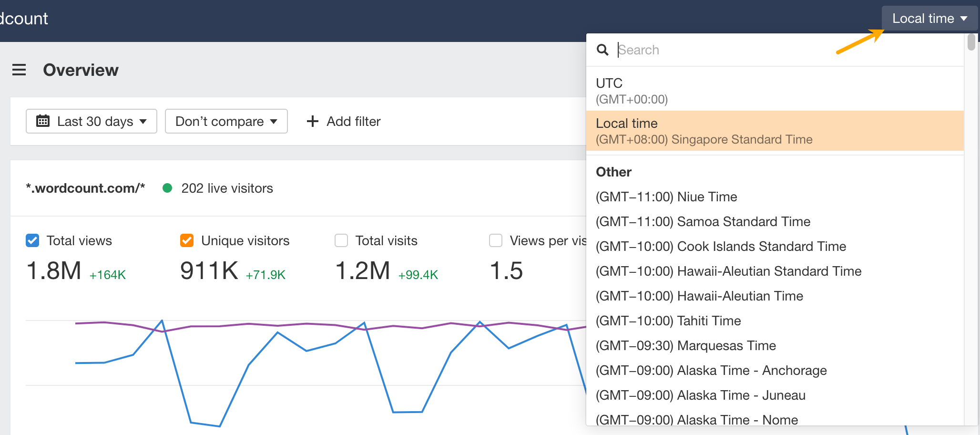Image resolution: width=980 pixels, height=435 pixels.
Task: Uncheck the Total views checkbox
Action: point(32,240)
